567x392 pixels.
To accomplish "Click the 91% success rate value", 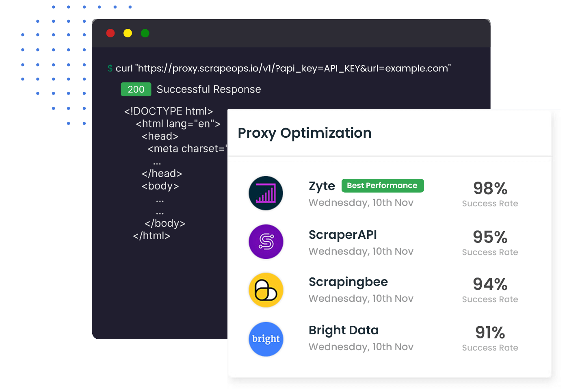I will (x=490, y=333).
